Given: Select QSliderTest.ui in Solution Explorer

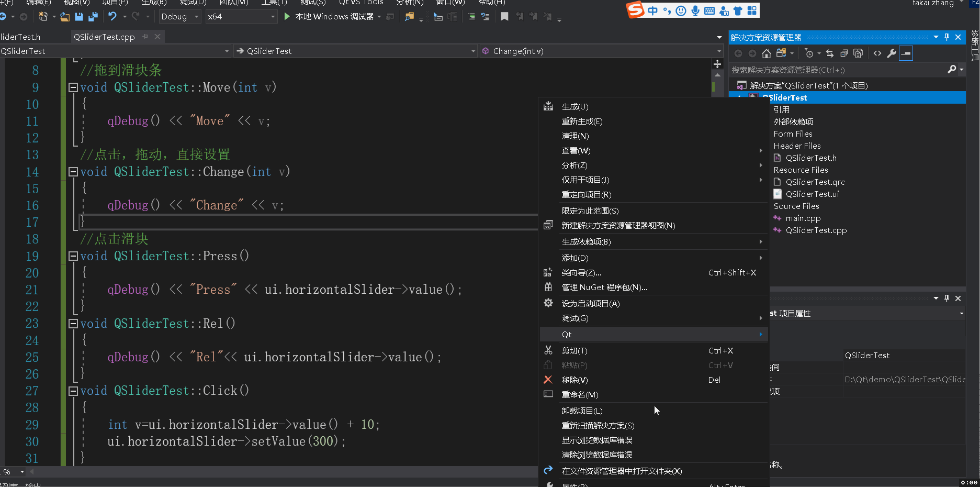Looking at the screenshot, I should click(812, 194).
